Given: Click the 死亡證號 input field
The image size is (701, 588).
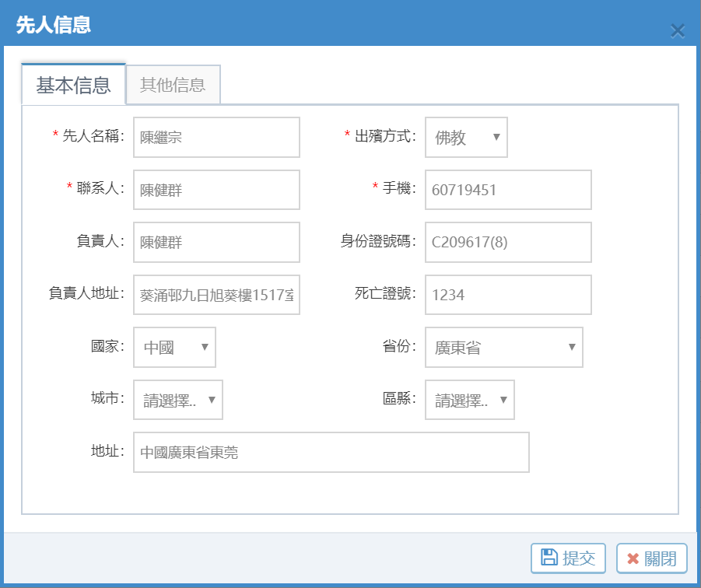Looking at the screenshot, I should click(x=508, y=295).
